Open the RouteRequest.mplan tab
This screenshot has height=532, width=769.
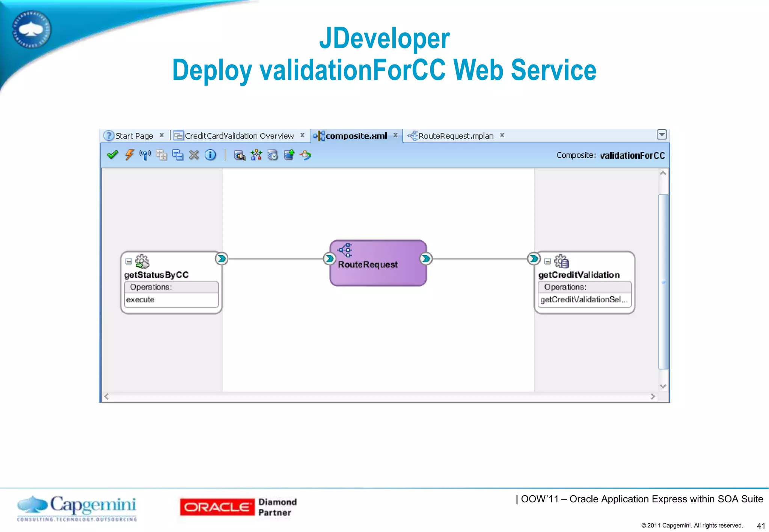pos(455,136)
